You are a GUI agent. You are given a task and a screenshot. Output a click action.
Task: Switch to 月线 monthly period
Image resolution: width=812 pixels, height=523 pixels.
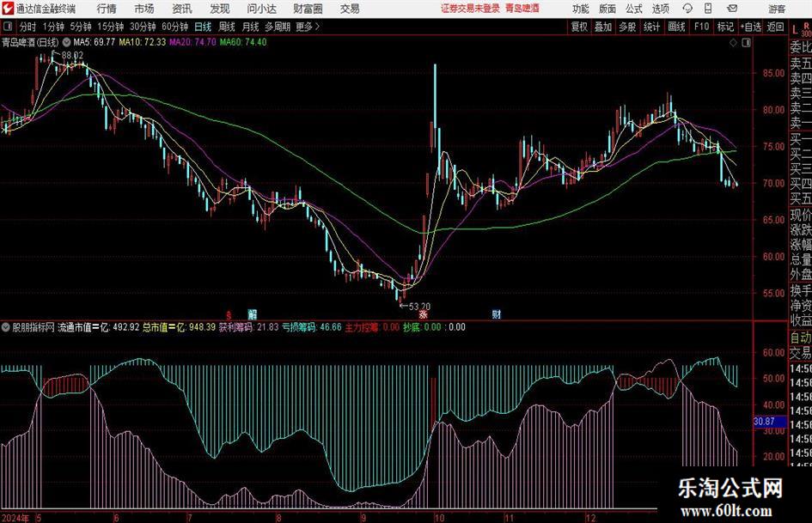[x=250, y=27]
